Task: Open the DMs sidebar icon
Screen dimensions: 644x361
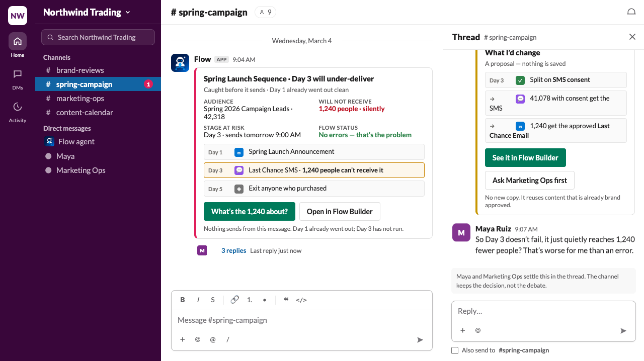Action: click(18, 74)
